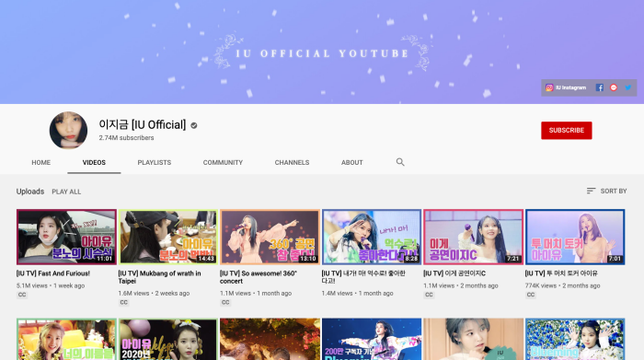Play the 8:28 video thumbnail

pos(372,237)
